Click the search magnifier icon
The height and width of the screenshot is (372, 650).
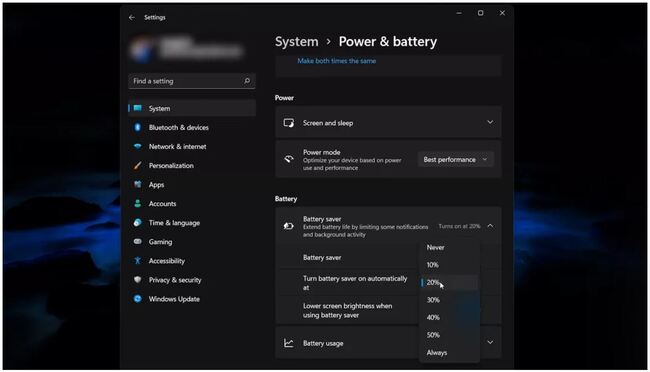coord(247,81)
